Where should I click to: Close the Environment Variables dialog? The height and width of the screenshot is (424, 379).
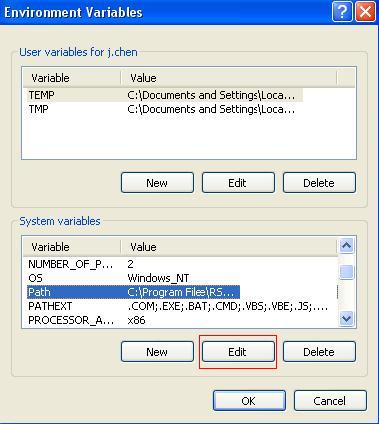[x=365, y=12]
